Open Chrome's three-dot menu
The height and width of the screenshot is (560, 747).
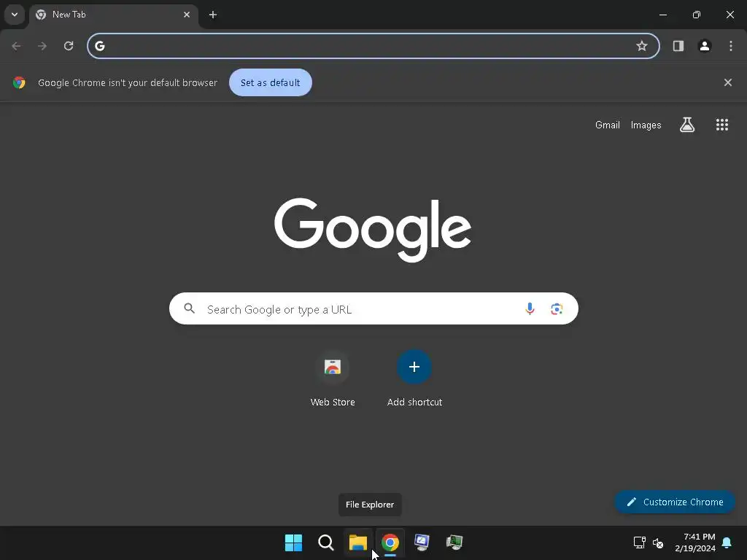tap(731, 46)
